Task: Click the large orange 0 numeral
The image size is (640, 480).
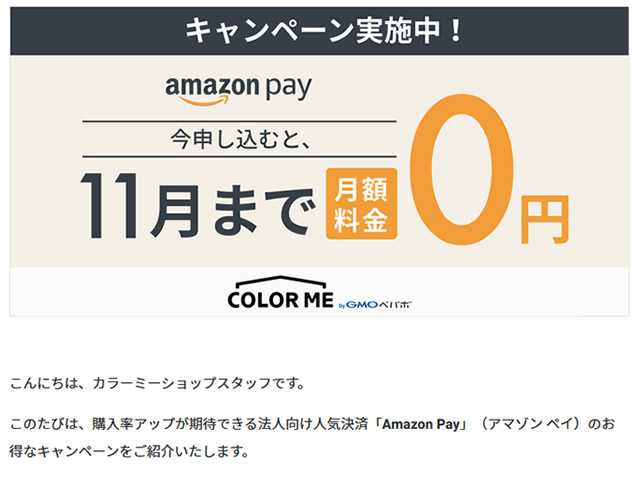Action: pos(462,169)
